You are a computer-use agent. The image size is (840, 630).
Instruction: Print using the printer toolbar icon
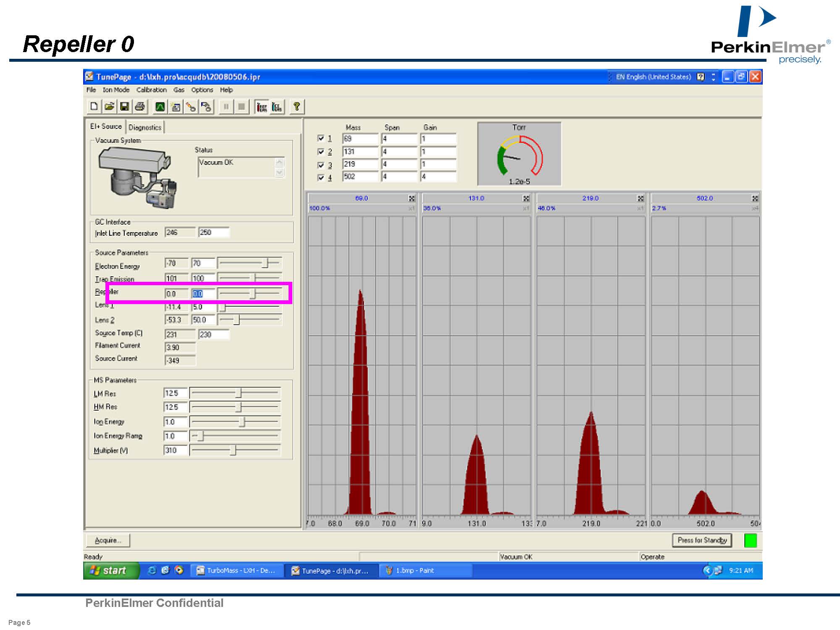tap(140, 107)
